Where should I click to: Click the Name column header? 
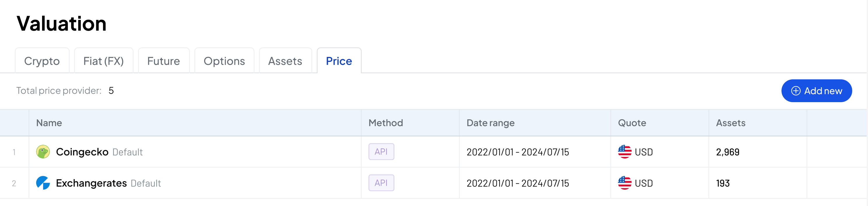(x=49, y=123)
